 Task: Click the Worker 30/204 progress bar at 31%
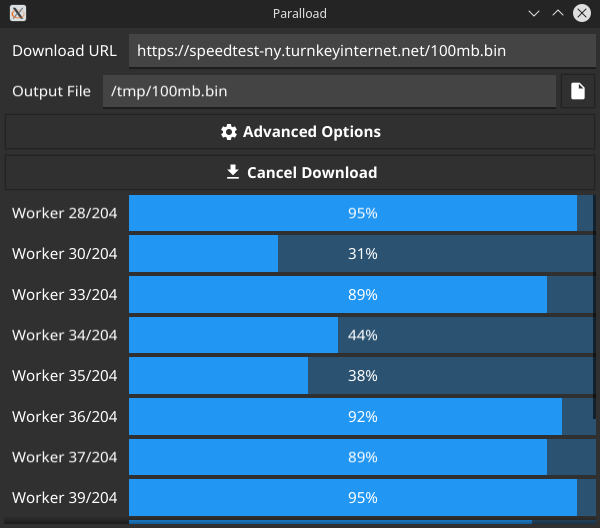point(362,254)
